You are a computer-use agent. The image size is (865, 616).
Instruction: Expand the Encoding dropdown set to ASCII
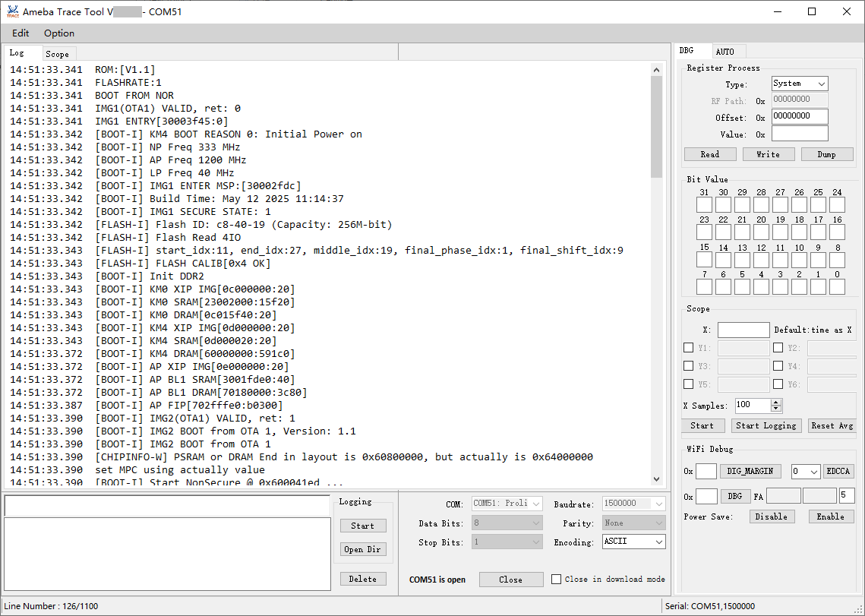tap(633, 542)
